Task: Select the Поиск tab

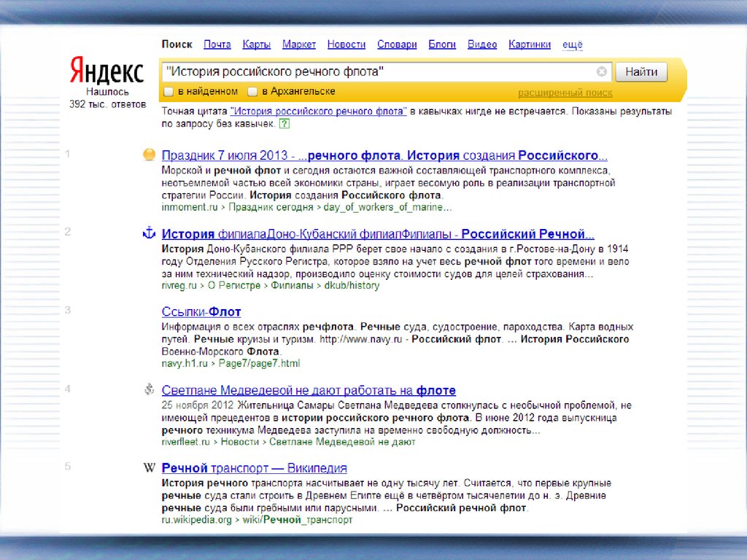Action: [177, 44]
